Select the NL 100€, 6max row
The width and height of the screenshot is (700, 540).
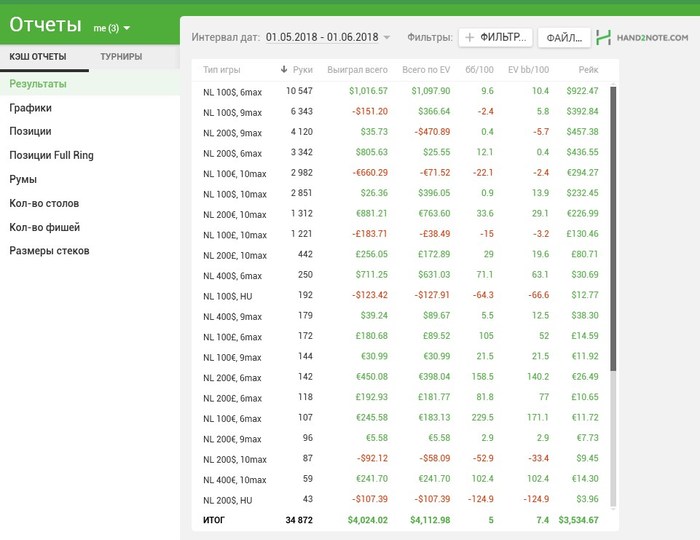click(x=400, y=418)
